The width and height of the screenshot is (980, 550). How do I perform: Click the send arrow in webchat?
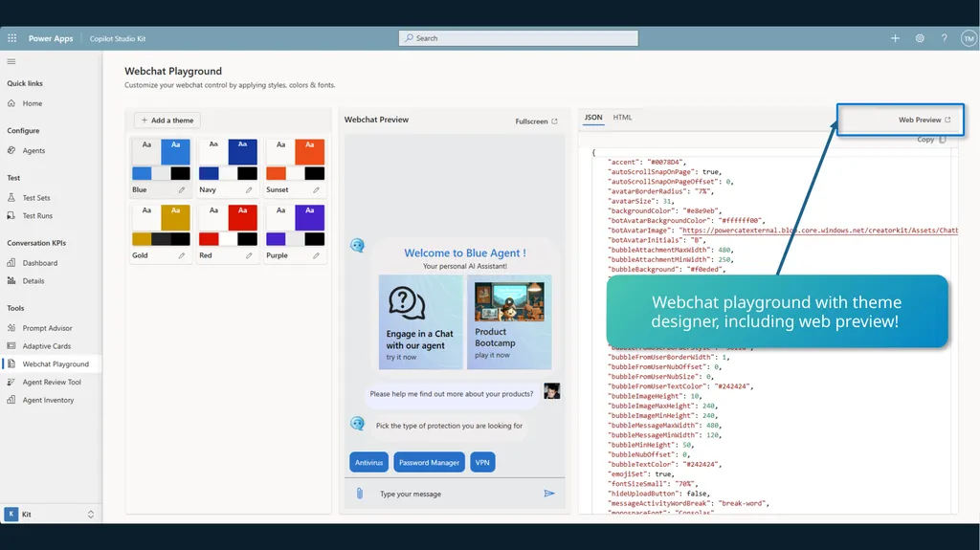click(549, 494)
